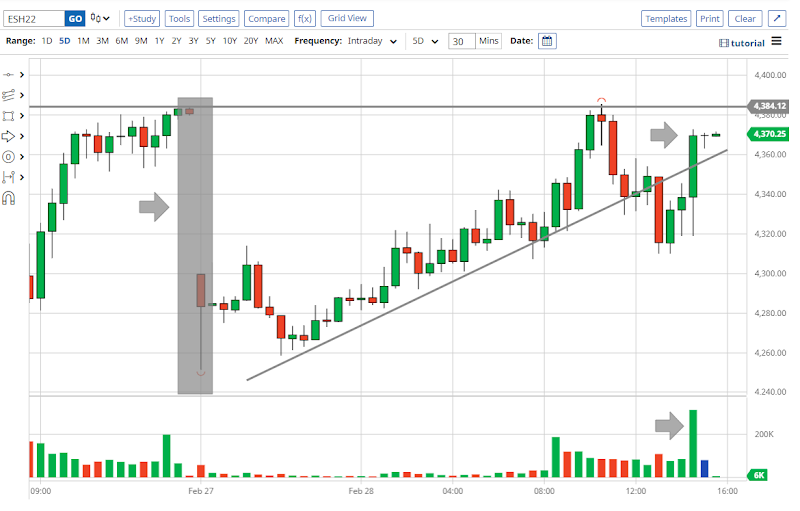This screenshot has height=511, width=800.
Task: Select the circled marker tool in sidebar
Action: click(9, 157)
